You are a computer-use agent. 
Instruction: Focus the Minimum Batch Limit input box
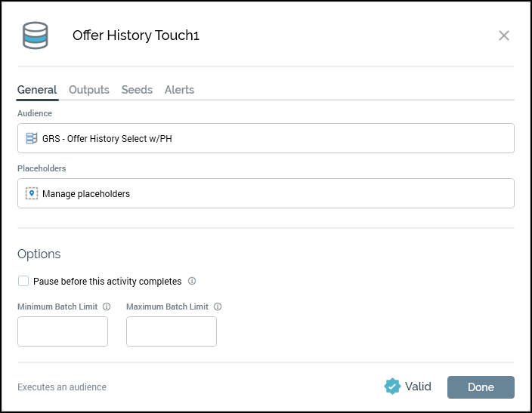click(x=63, y=331)
